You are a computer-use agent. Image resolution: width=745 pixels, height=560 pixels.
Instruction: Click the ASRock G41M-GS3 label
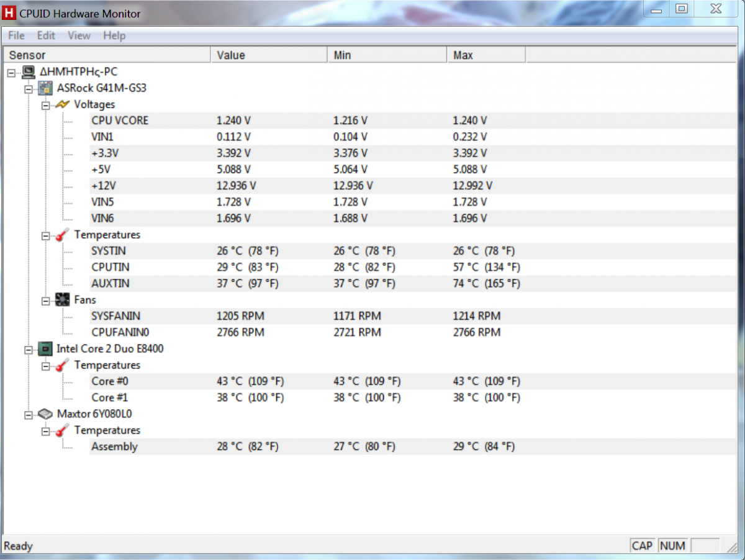click(101, 88)
